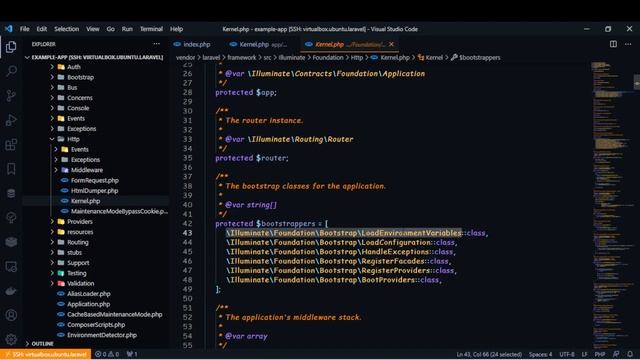Open the Explorer view in activity bar
640x360 pixels.
pyautogui.click(x=11, y=47)
